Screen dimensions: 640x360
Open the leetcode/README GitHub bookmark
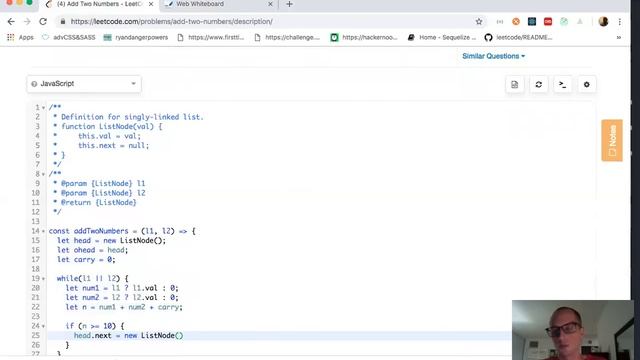(x=518, y=37)
